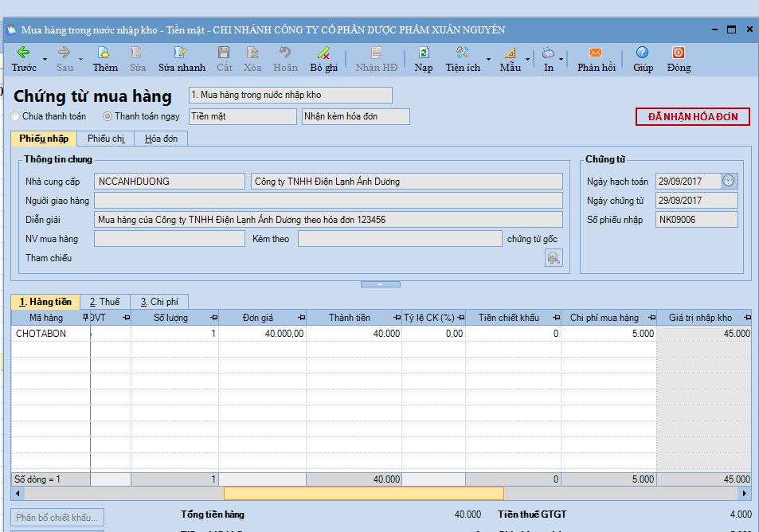Click the Giá trị nhập kho column header
This screenshot has width=759, height=532.
click(x=704, y=318)
